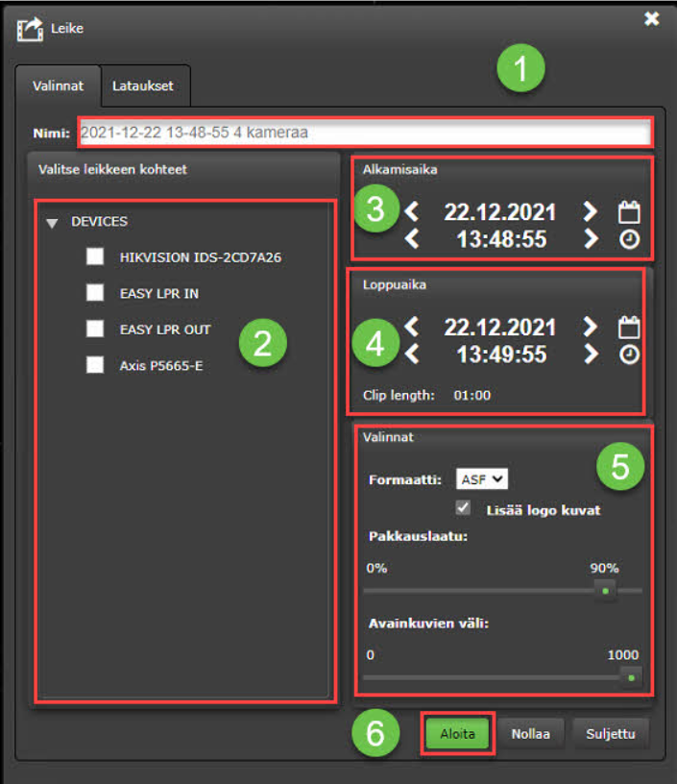Viewport: 677px width, 784px height.
Task: Decrease the start time with left arrow
Action: pyautogui.click(x=412, y=238)
